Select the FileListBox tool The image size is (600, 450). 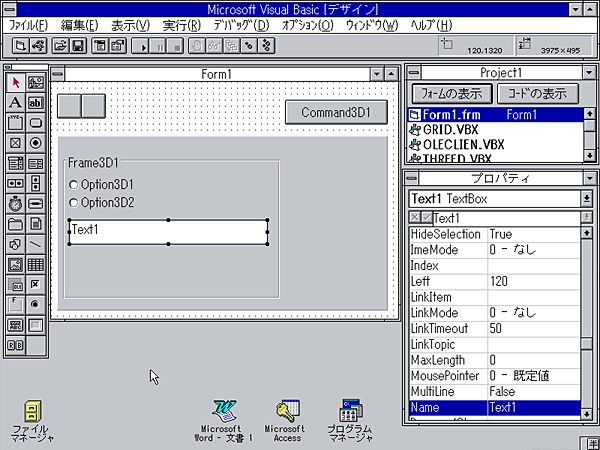click(x=36, y=224)
